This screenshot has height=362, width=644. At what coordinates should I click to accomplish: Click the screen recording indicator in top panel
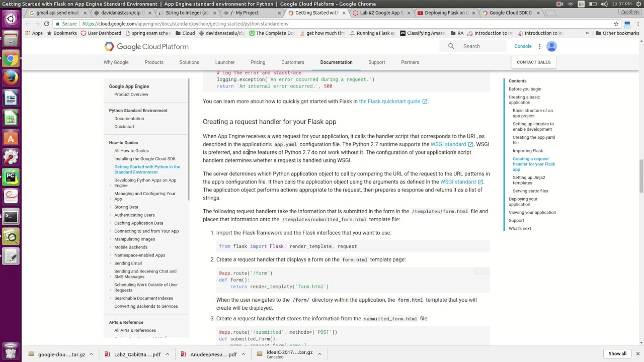coord(560,4)
